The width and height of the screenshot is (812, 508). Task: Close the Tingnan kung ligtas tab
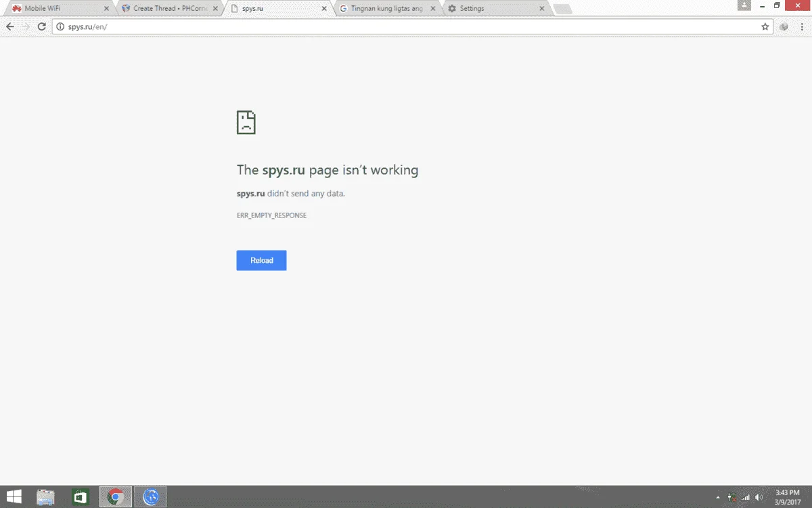[x=433, y=9]
